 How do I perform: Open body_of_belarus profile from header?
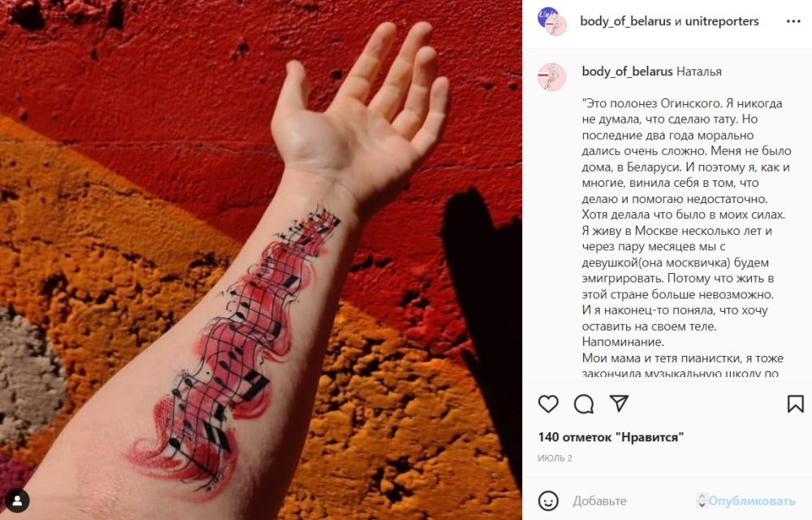tap(625, 21)
